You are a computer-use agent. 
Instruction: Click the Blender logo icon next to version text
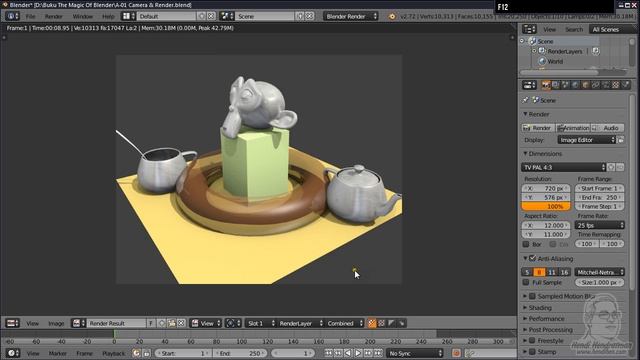(x=392, y=16)
